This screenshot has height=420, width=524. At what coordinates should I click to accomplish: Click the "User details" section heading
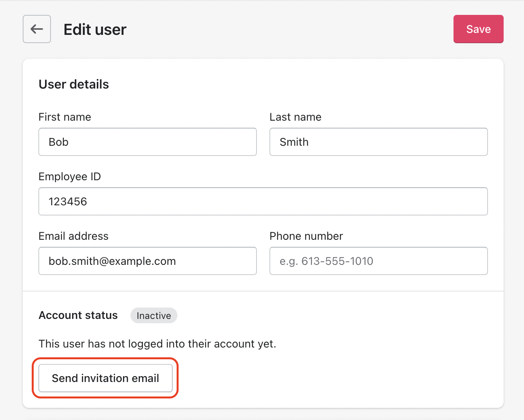[74, 85]
